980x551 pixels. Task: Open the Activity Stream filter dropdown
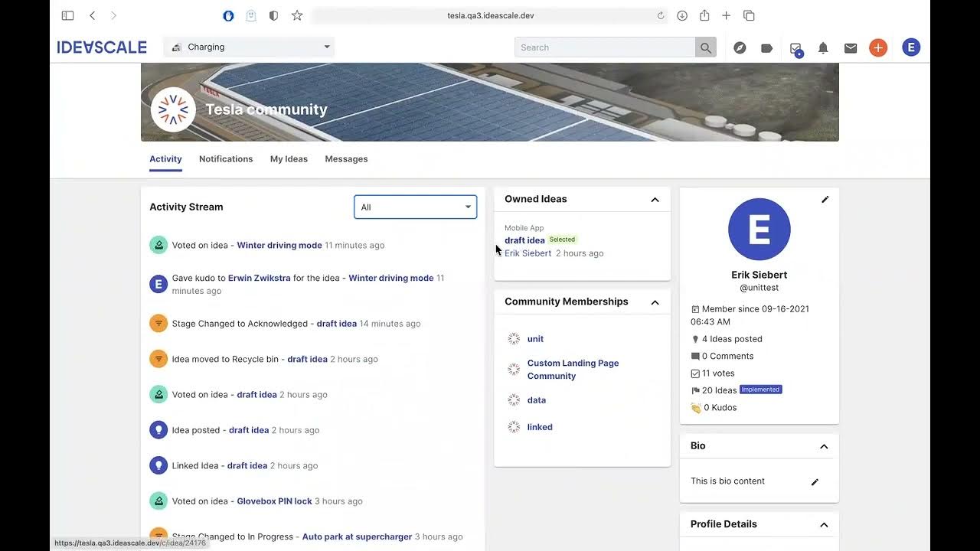pyautogui.click(x=415, y=207)
